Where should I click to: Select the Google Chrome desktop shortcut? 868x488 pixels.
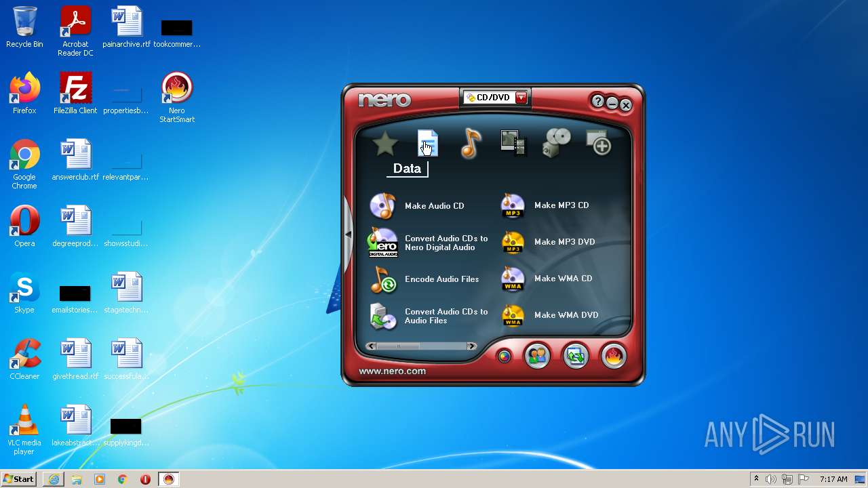(24, 164)
